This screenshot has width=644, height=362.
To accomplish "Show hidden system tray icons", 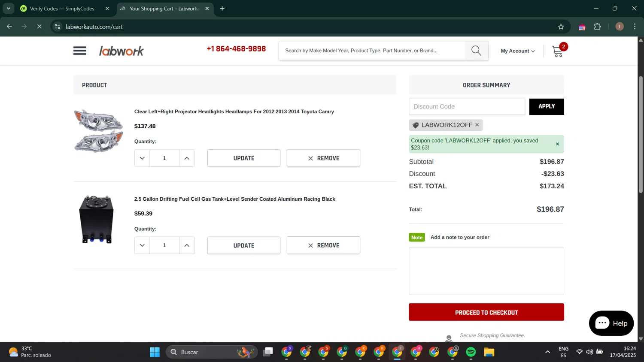I will 547,352.
